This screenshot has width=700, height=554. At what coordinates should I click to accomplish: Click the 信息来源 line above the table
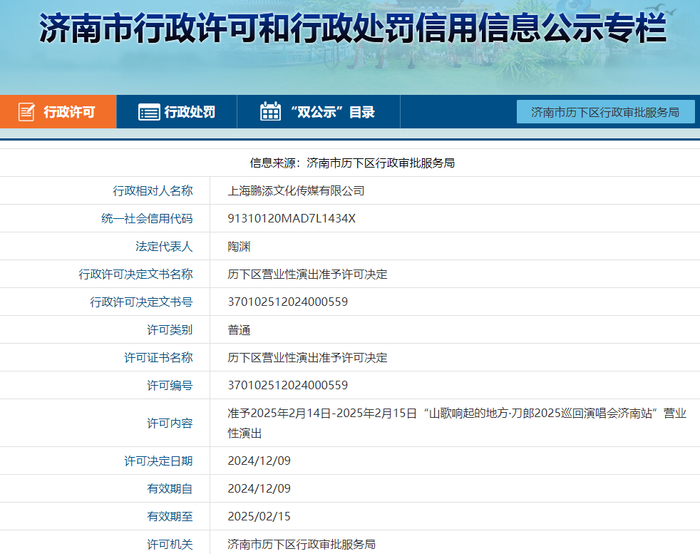(x=351, y=162)
